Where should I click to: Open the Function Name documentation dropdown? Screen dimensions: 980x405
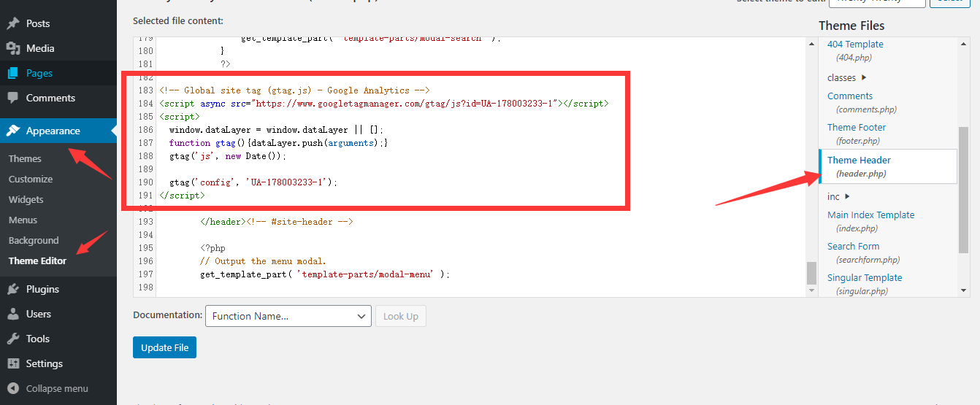[288, 316]
